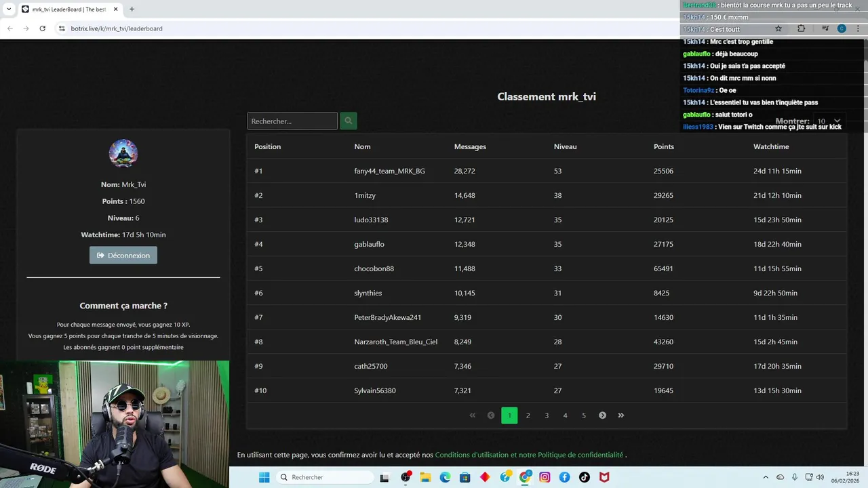This screenshot has height=488, width=868.
Task: Click the browser back arrow
Action: (x=9, y=28)
